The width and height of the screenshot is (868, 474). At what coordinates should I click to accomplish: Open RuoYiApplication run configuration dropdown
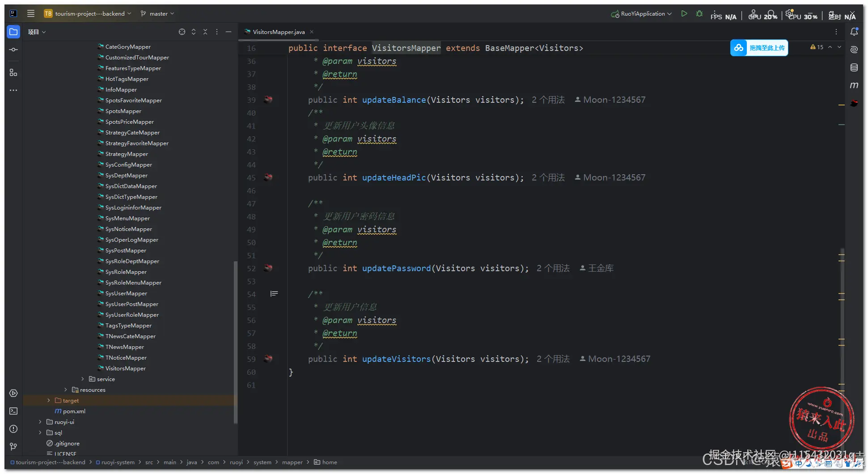pos(642,14)
